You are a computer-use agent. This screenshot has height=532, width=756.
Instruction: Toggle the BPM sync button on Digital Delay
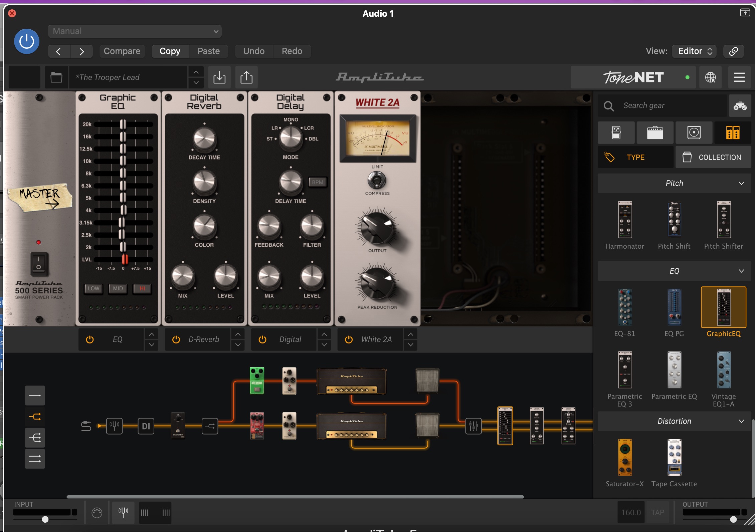pyautogui.click(x=318, y=182)
